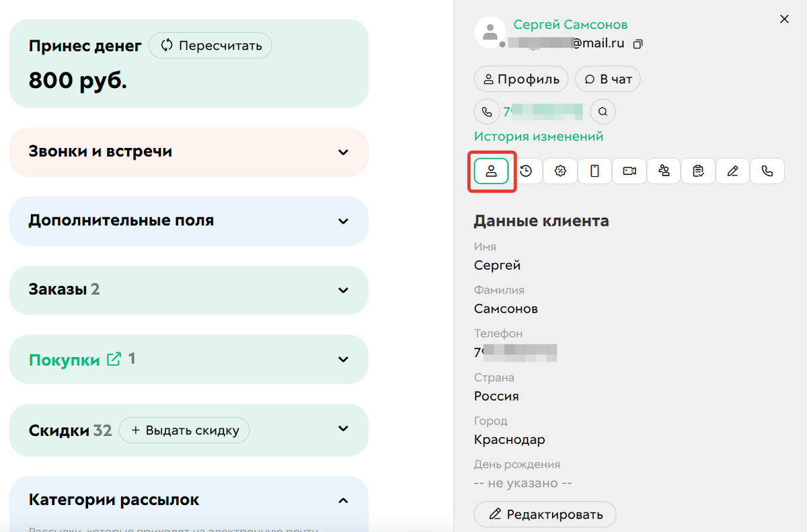Image resolution: width=807 pixels, height=532 pixels.
Task: Click the Пересчитать button
Action: [210, 46]
